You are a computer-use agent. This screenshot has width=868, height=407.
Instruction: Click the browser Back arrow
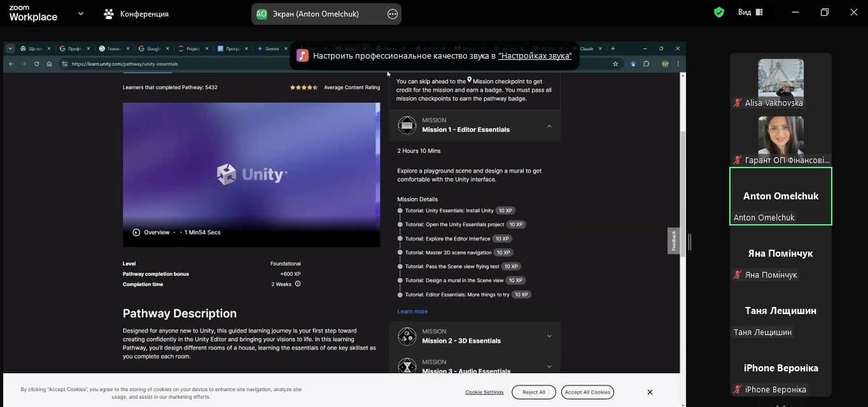tap(11, 64)
